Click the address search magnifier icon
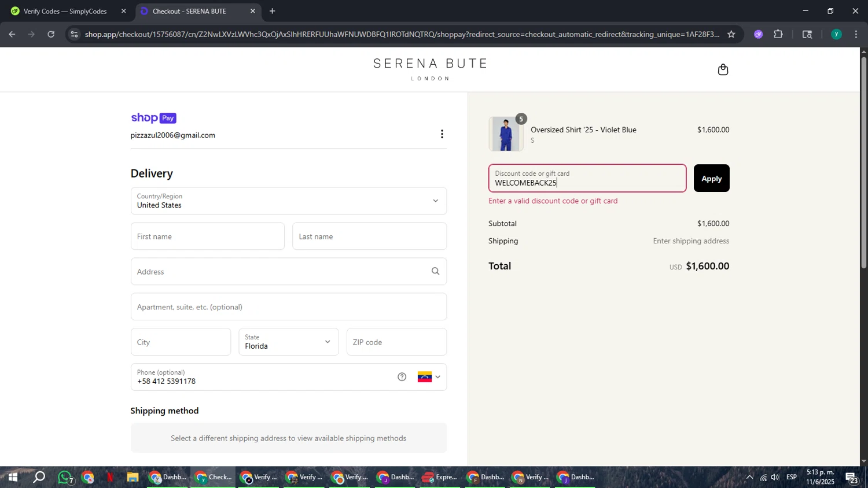Image resolution: width=868 pixels, height=488 pixels. [x=435, y=271]
